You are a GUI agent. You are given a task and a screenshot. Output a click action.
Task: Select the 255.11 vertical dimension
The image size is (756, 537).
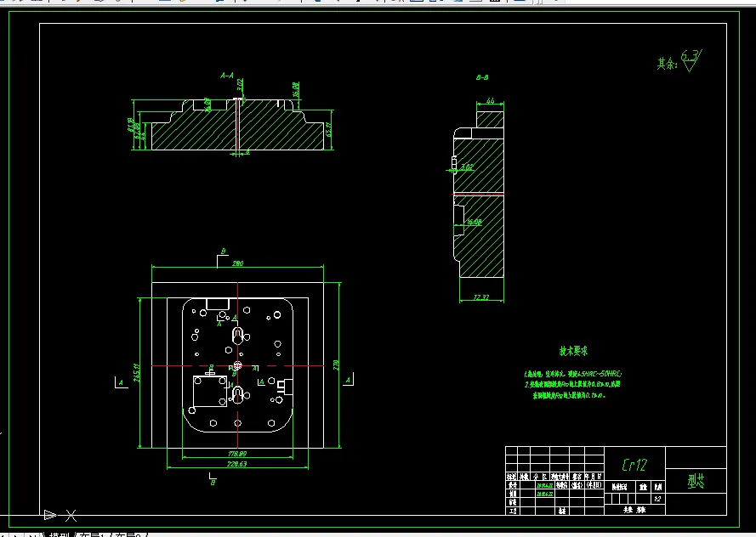pos(137,373)
